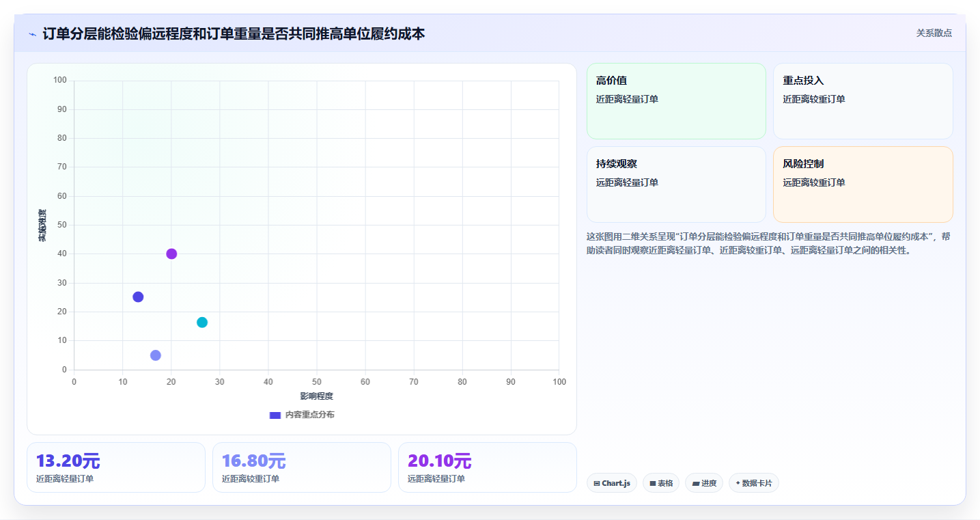Click the 50 tick on the x-axis
This screenshot has width=980, height=520.
click(317, 382)
